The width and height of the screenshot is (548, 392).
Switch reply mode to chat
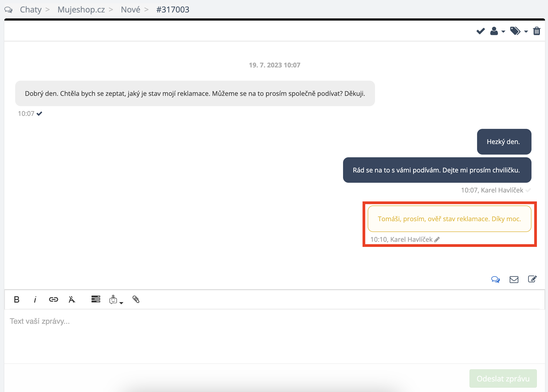(x=495, y=279)
